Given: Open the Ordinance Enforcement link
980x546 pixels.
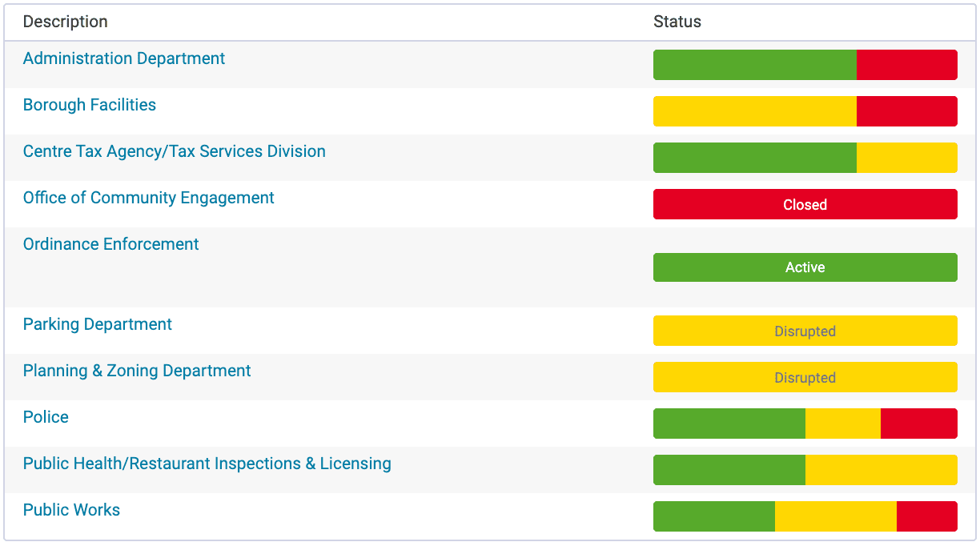Looking at the screenshot, I should (111, 244).
